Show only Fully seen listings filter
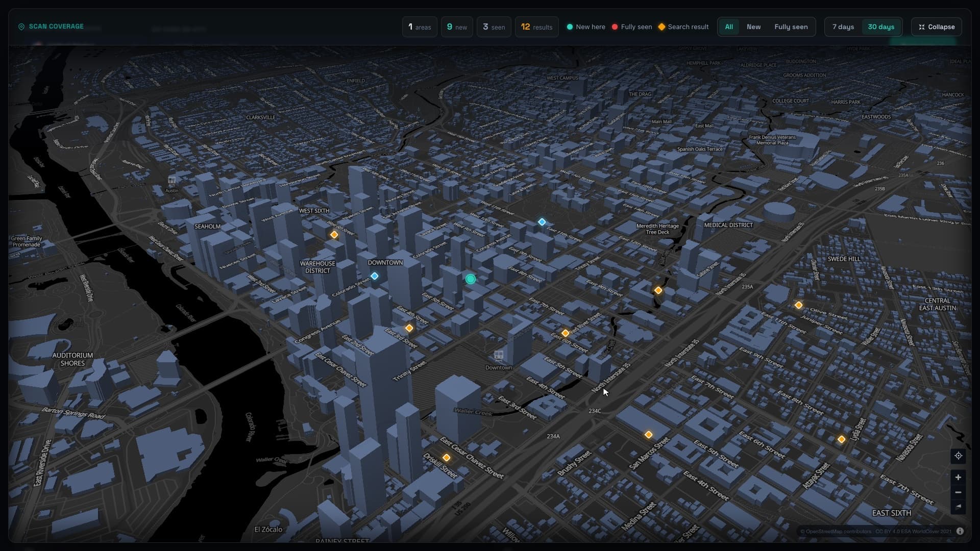 point(791,27)
